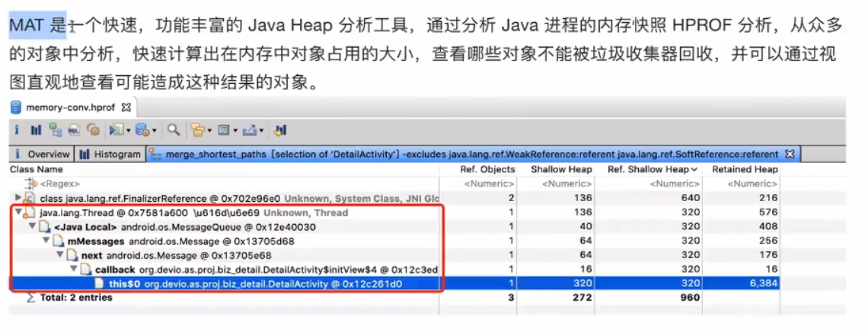
Task: Click the Regex class name filter field
Action: [60, 184]
